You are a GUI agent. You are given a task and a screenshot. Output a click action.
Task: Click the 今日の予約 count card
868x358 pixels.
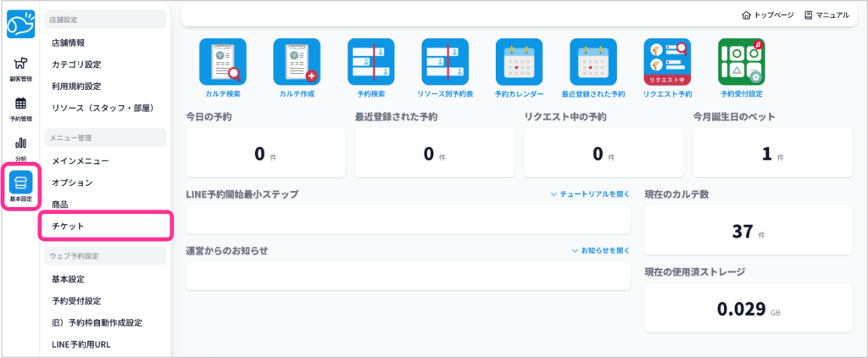pyautogui.click(x=264, y=154)
